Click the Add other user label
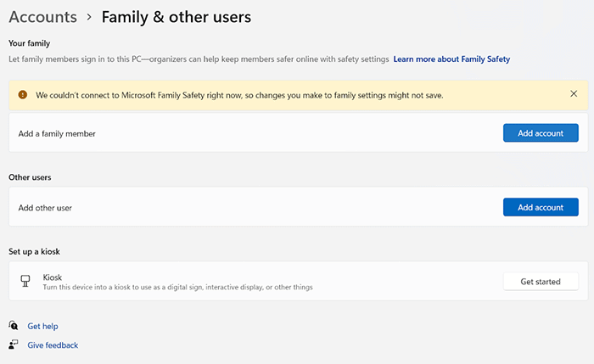Screen dimensions: 594x364 click(45, 208)
